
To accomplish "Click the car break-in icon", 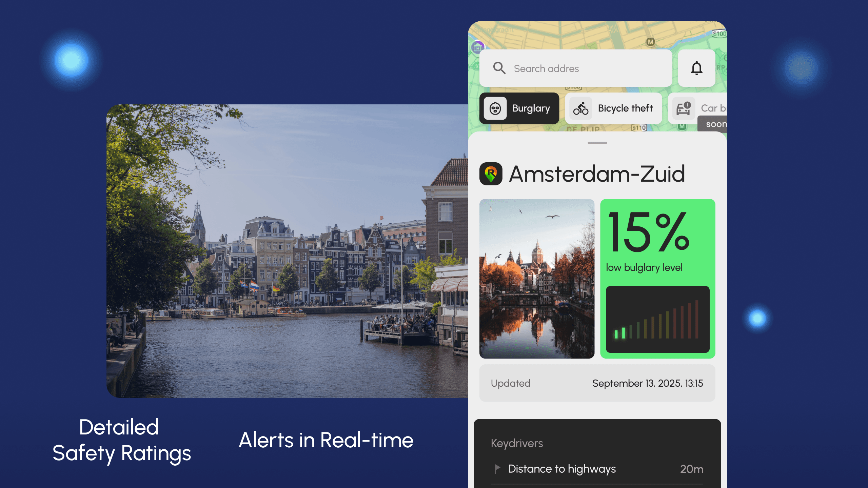I will point(684,108).
